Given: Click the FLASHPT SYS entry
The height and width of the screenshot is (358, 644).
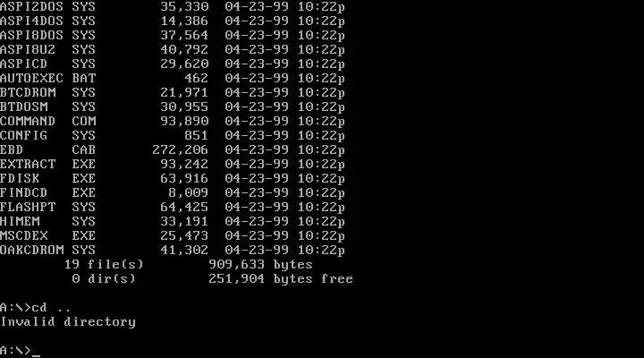Looking at the screenshot, I should [172, 207].
